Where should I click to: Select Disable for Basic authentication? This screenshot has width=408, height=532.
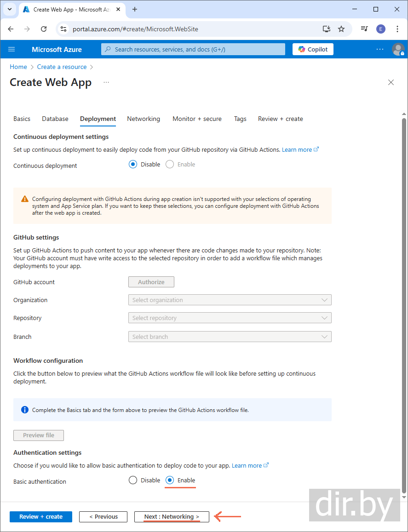pos(133,481)
